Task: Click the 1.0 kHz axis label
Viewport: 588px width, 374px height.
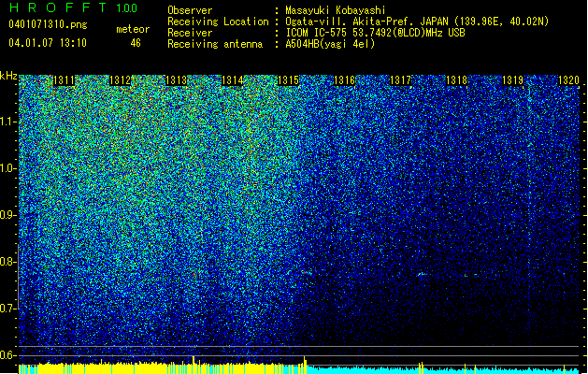Action: click(x=8, y=168)
